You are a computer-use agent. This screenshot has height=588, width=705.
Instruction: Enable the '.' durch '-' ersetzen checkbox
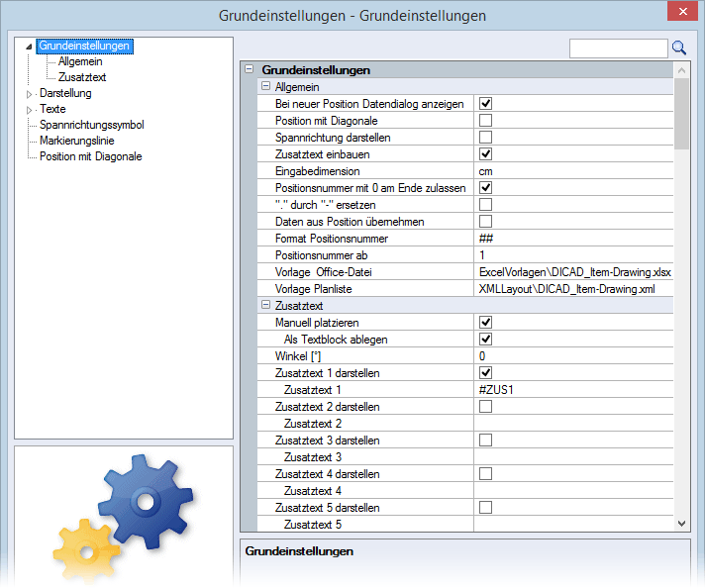click(x=485, y=205)
